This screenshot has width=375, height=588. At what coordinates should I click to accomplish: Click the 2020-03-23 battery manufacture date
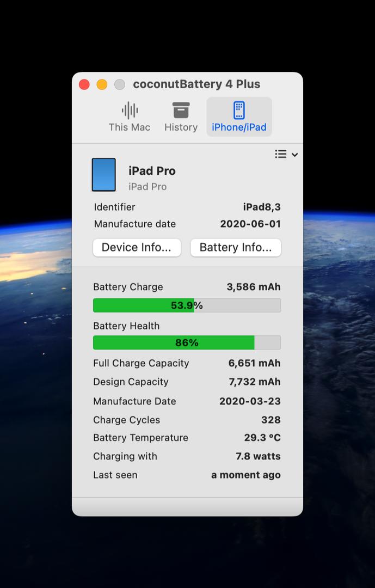(250, 401)
